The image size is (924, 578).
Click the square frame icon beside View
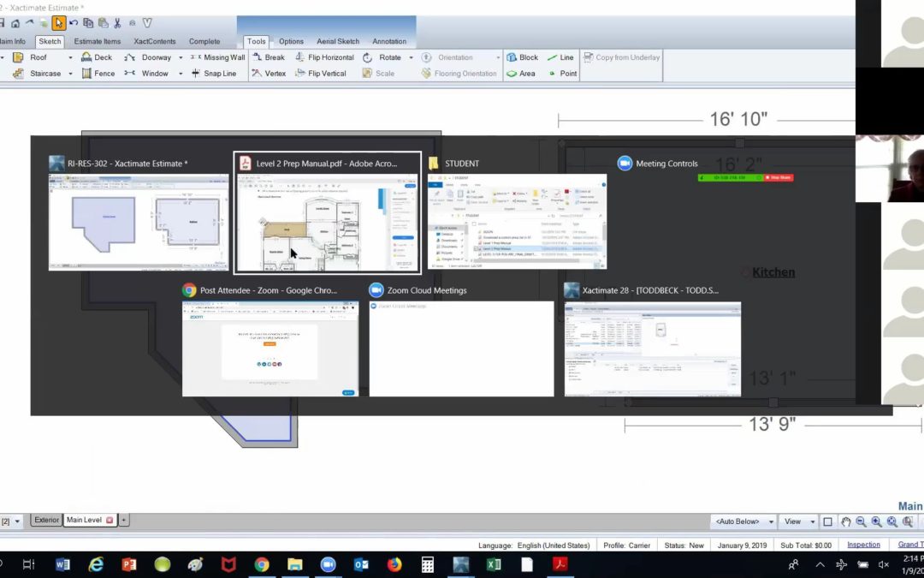point(827,521)
